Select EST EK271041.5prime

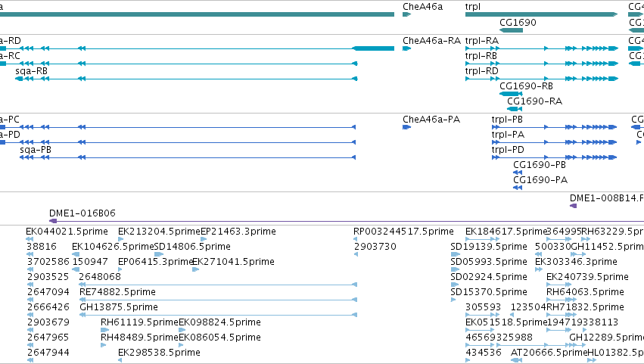pyautogui.click(x=233, y=262)
